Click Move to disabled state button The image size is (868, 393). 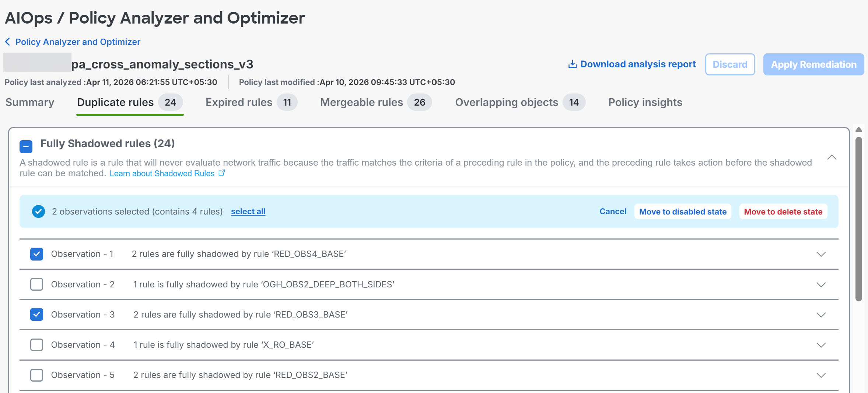pos(683,212)
